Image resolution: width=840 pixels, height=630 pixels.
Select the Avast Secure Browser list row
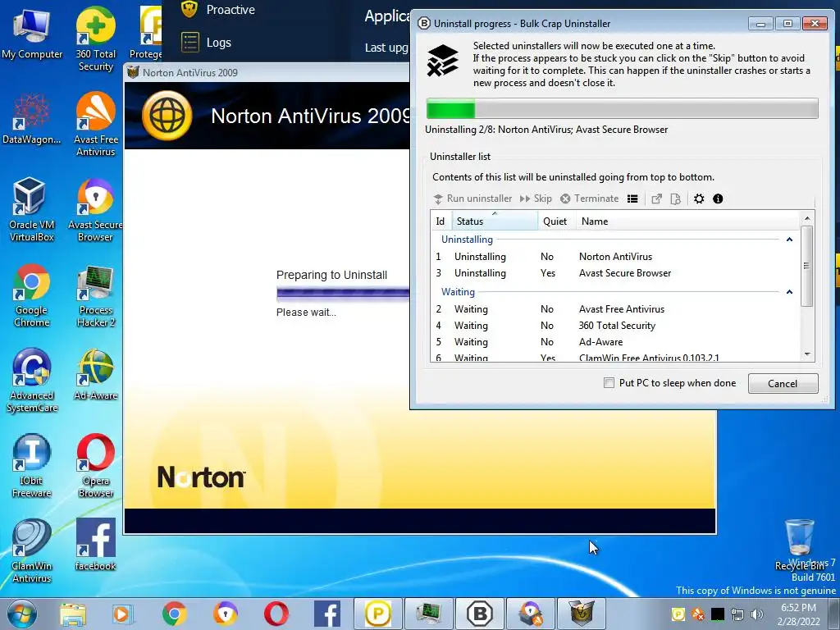(x=615, y=272)
